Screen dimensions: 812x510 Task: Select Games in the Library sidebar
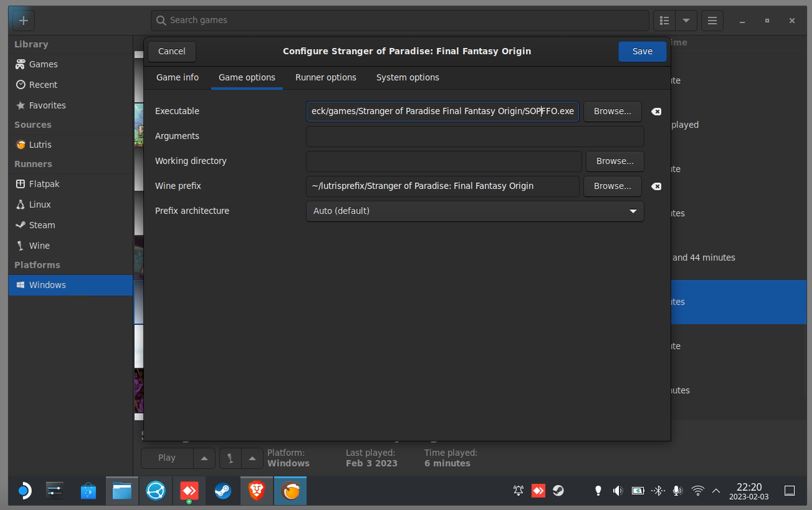(x=71, y=64)
